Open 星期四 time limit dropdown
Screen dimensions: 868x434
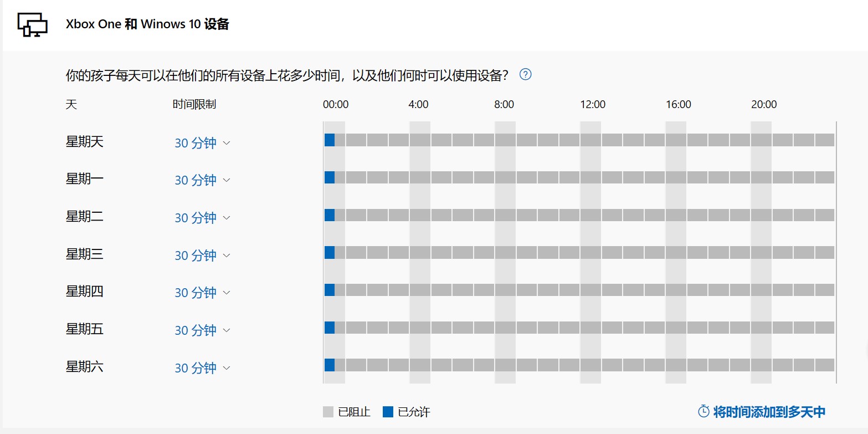[202, 293]
